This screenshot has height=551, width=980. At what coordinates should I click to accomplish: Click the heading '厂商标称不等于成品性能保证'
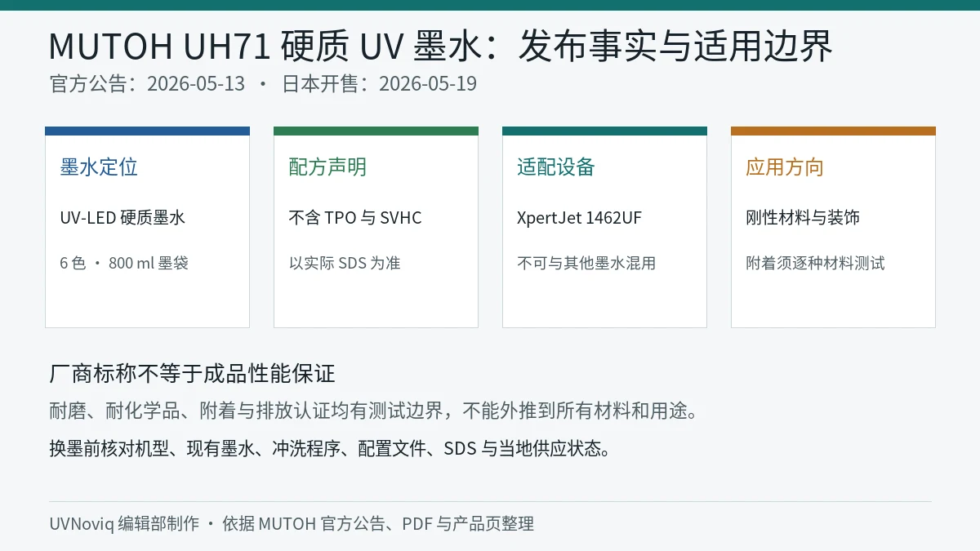pyautogui.click(x=193, y=375)
